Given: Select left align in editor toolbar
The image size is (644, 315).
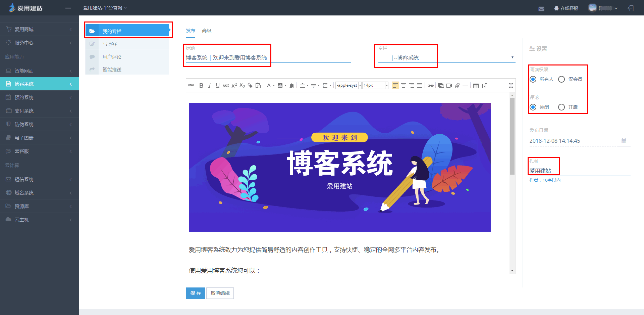Looking at the screenshot, I should coord(395,86).
